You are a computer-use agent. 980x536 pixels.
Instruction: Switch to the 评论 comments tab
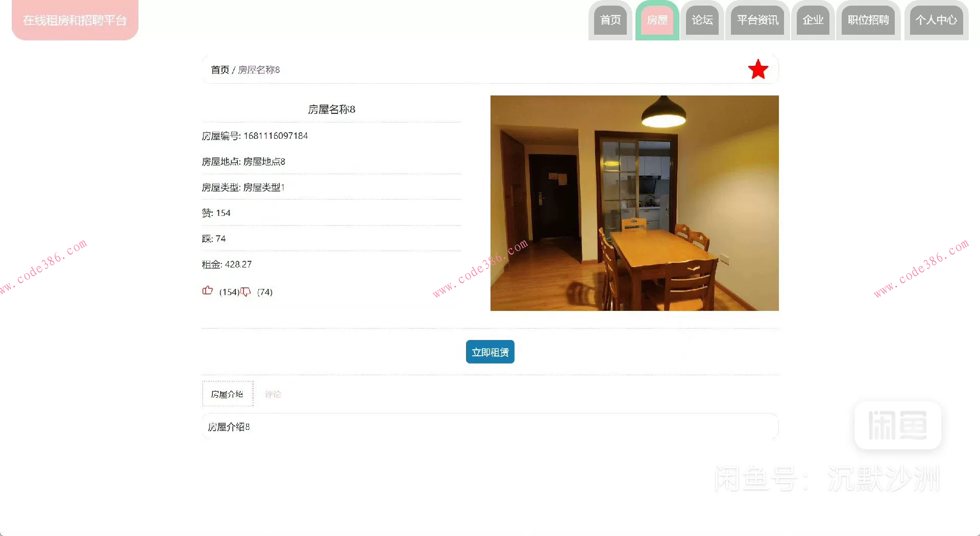(273, 394)
